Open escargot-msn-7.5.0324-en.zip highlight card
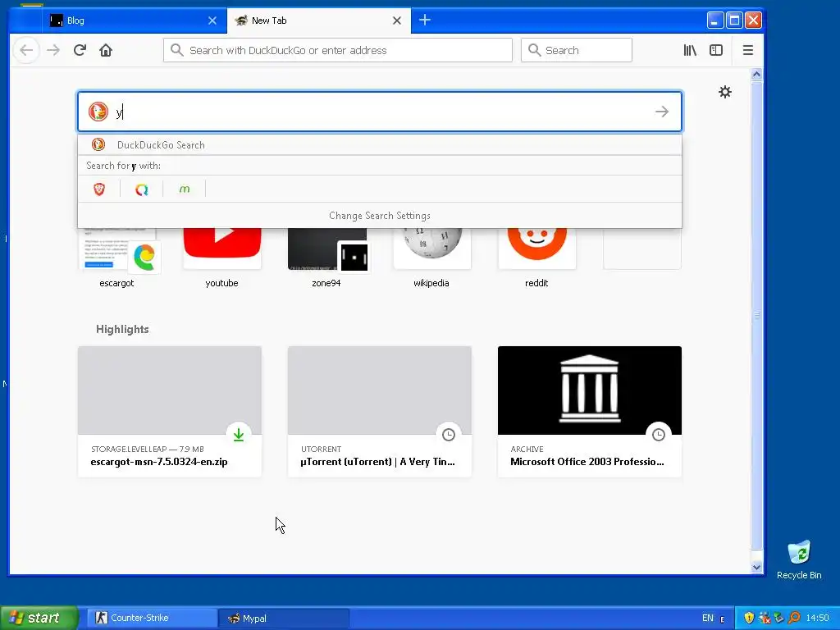This screenshot has height=630, width=840. [170, 412]
